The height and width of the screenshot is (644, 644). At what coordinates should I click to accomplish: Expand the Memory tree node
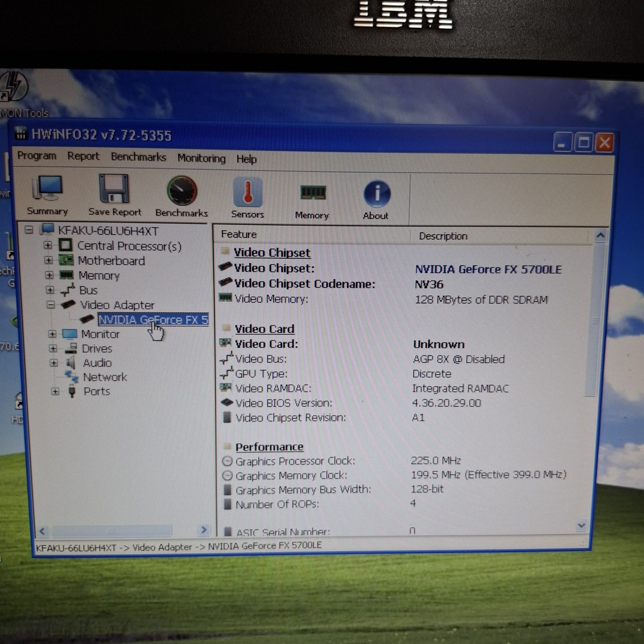(x=49, y=275)
